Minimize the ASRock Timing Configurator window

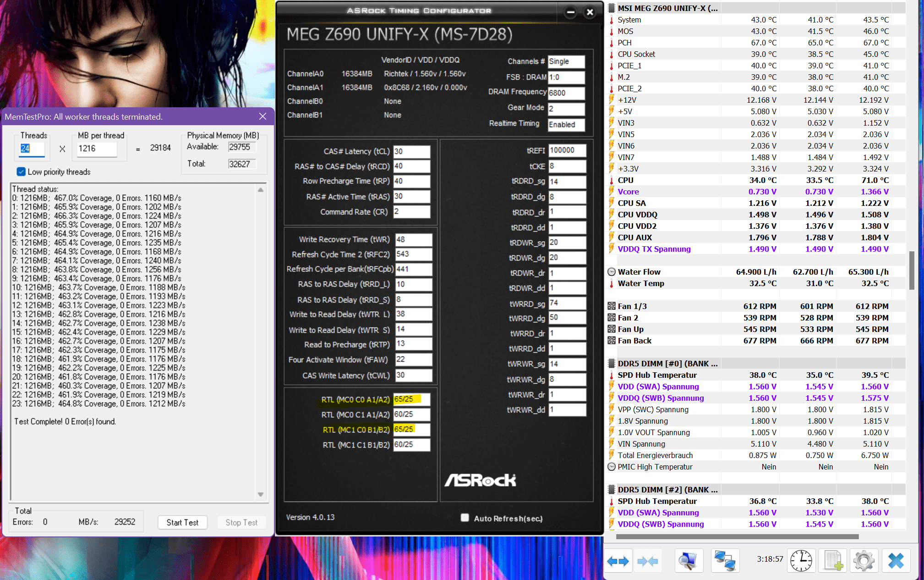pyautogui.click(x=570, y=12)
